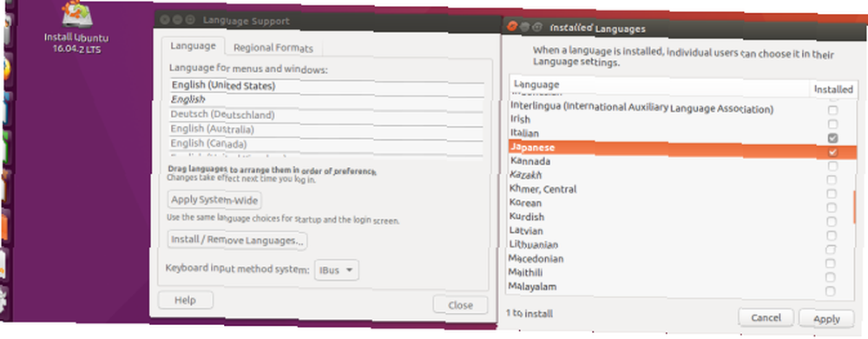Expand the IBus keyboard input method dropdown
868x339 pixels.
point(337,270)
